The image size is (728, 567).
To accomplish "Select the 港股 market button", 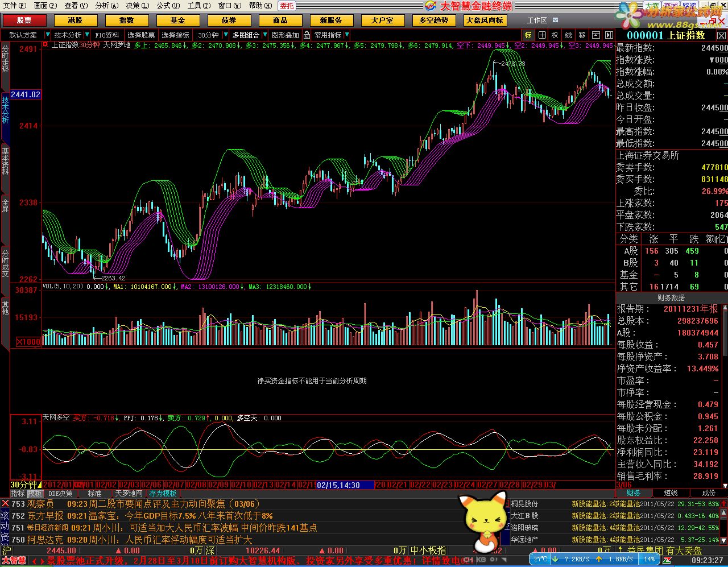I will point(76,20).
